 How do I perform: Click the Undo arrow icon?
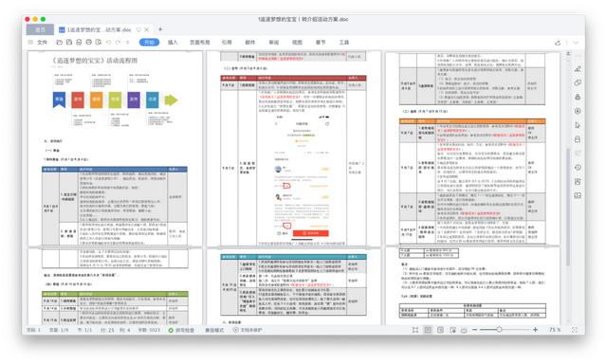coord(108,42)
